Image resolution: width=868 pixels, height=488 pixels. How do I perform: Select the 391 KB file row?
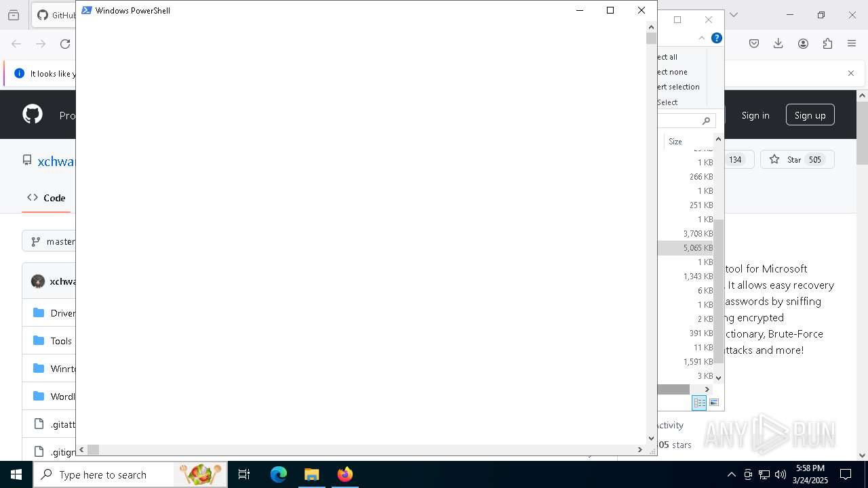point(686,333)
